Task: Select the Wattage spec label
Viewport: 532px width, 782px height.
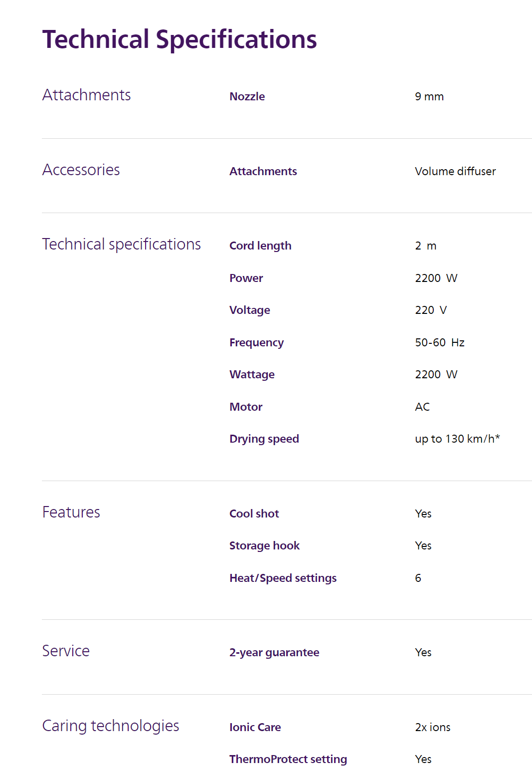Action: pyautogui.click(x=252, y=374)
